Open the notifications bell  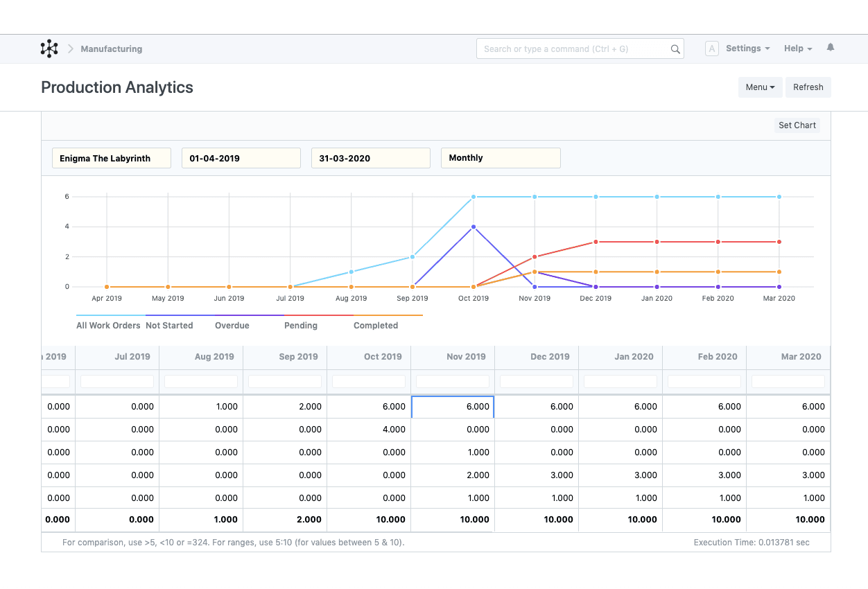(x=831, y=48)
